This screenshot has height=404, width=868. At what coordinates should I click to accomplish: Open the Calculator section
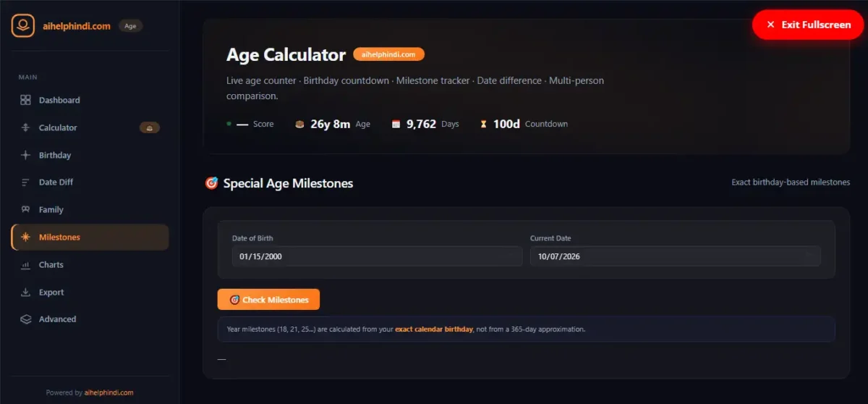[90, 127]
